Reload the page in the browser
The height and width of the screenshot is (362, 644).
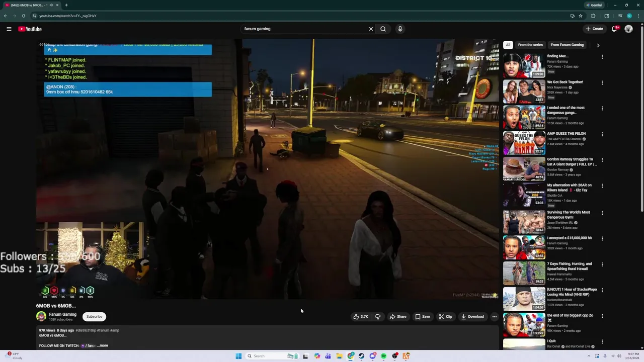(23, 16)
